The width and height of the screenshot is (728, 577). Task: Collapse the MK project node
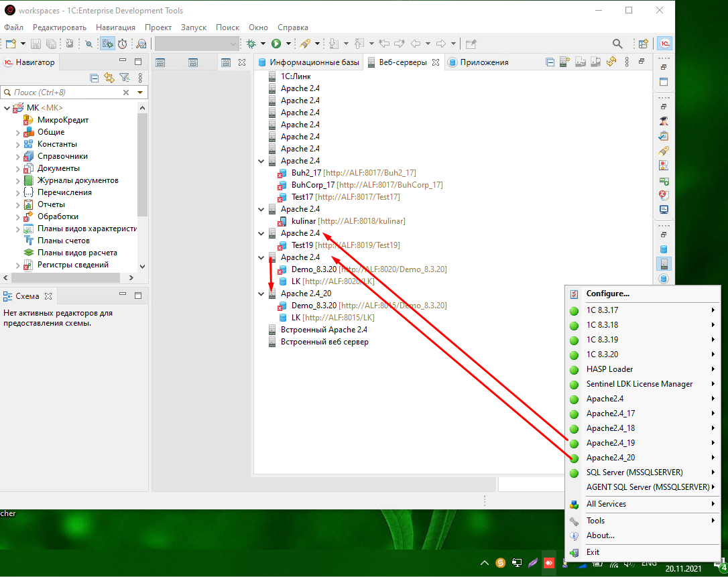pyautogui.click(x=7, y=108)
